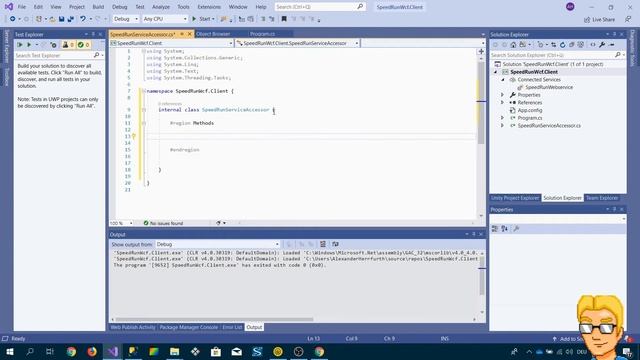640x360 pixels.
Task: Open Firefox from the taskbar
Action: click(x=92, y=351)
